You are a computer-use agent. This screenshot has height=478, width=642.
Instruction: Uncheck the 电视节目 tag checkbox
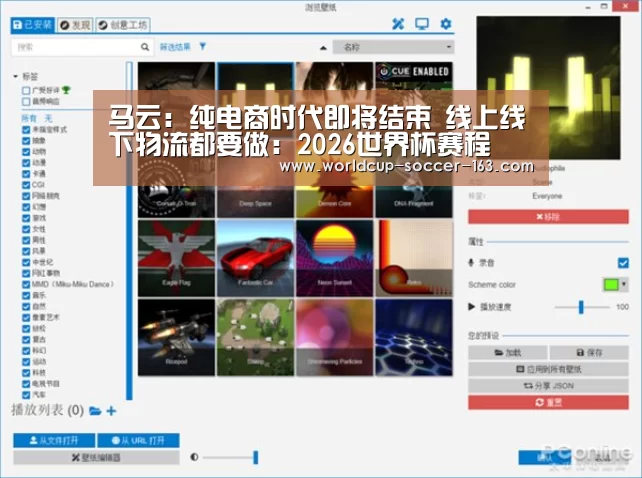point(26,384)
